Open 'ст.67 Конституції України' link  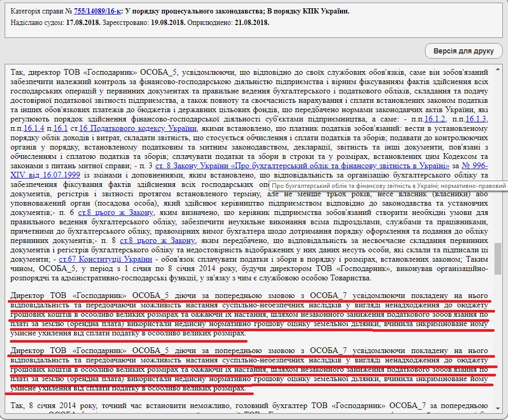(x=105, y=259)
